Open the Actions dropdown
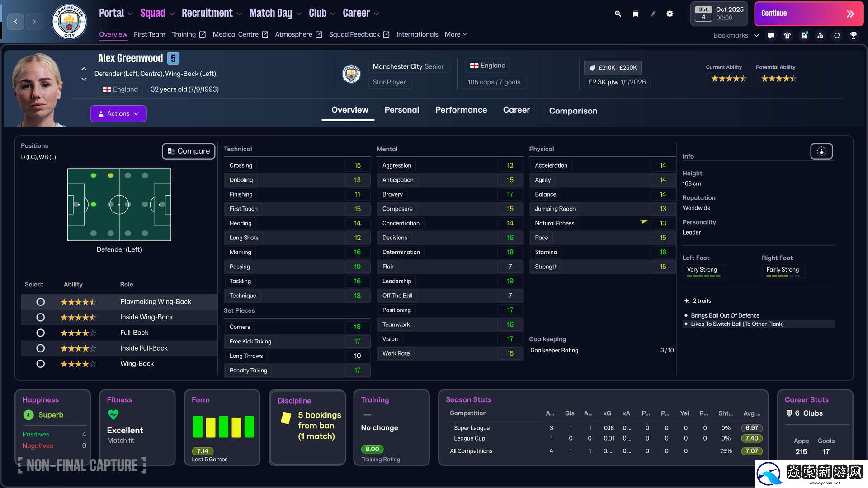The width and height of the screenshot is (868, 488). (x=118, y=114)
